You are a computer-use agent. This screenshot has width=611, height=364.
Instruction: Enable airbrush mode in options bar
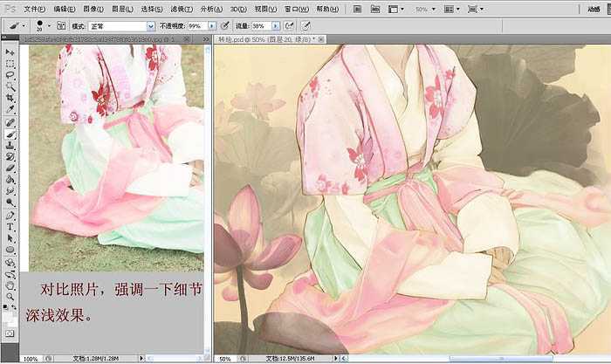click(x=289, y=26)
